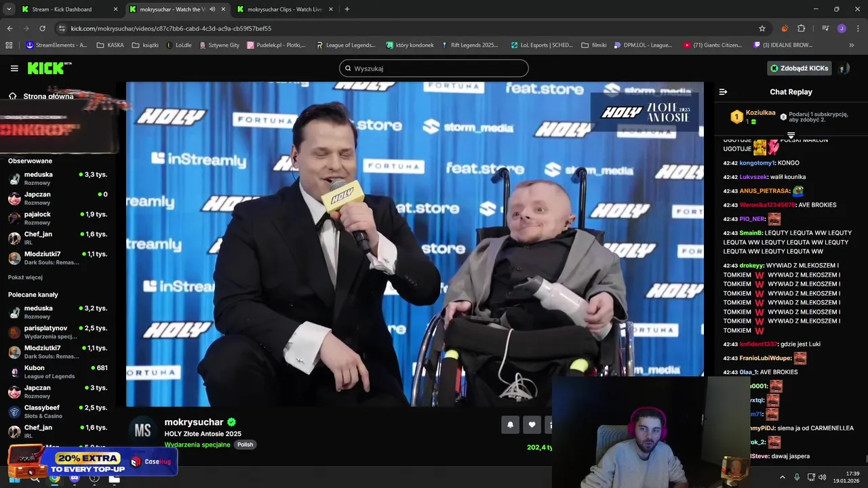Go back with the browser back arrow
The width and height of the screenshot is (868, 488).
click(x=9, y=28)
